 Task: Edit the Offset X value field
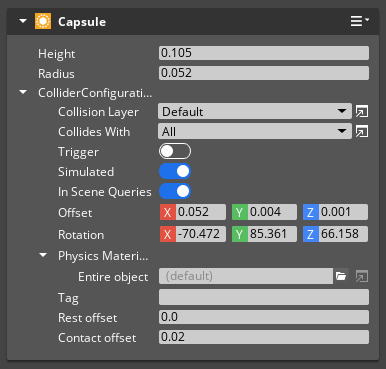[201, 212]
